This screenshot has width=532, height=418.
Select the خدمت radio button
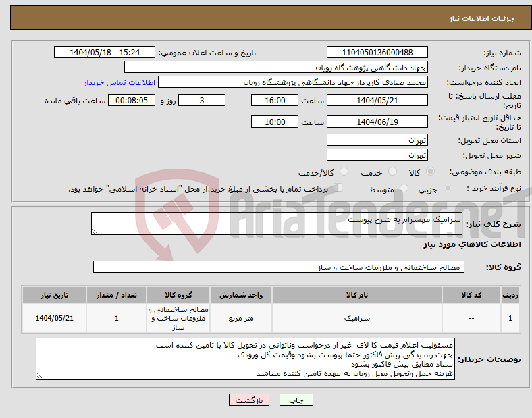[392, 172]
